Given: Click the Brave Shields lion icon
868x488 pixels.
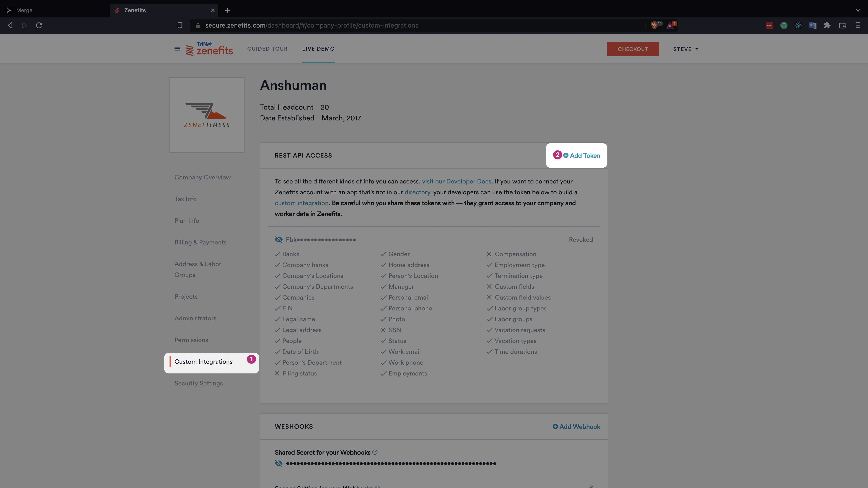Looking at the screenshot, I should 654,25.
